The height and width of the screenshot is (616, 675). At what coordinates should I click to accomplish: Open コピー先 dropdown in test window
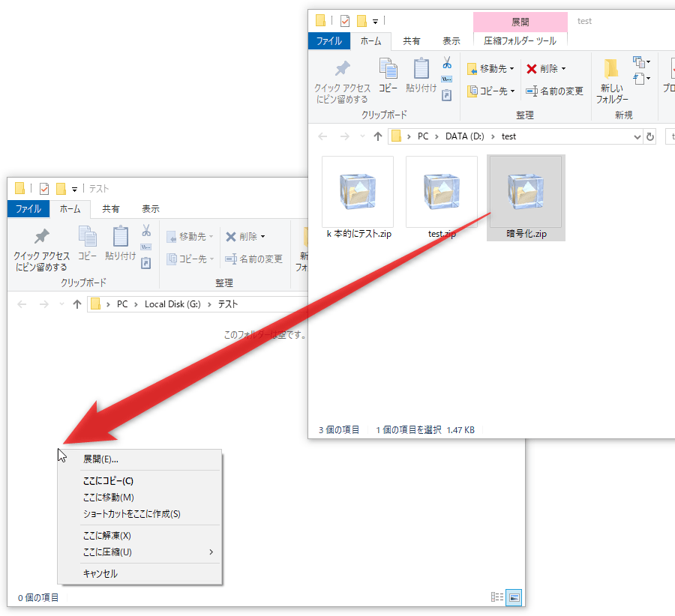(x=490, y=91)
